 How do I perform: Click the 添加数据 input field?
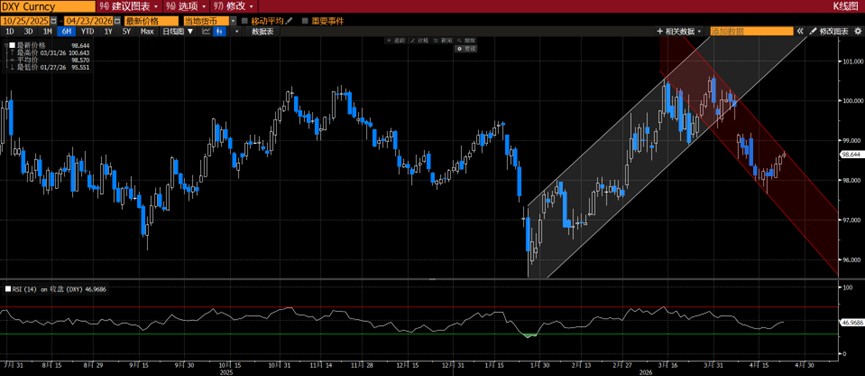tap(751, 31)
